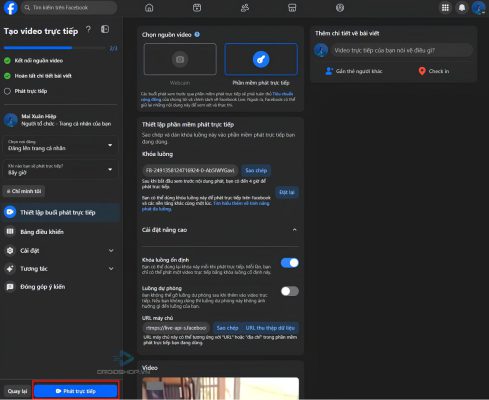The image size is (489, 400).
Task: Click the help question mark icon
Action: point(88,29)
